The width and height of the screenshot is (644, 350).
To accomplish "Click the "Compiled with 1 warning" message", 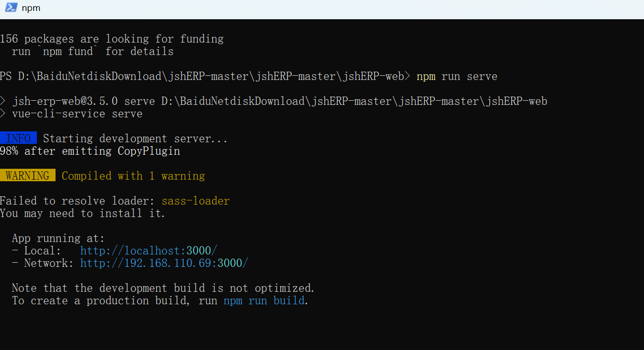I will (x=133, y=176).
